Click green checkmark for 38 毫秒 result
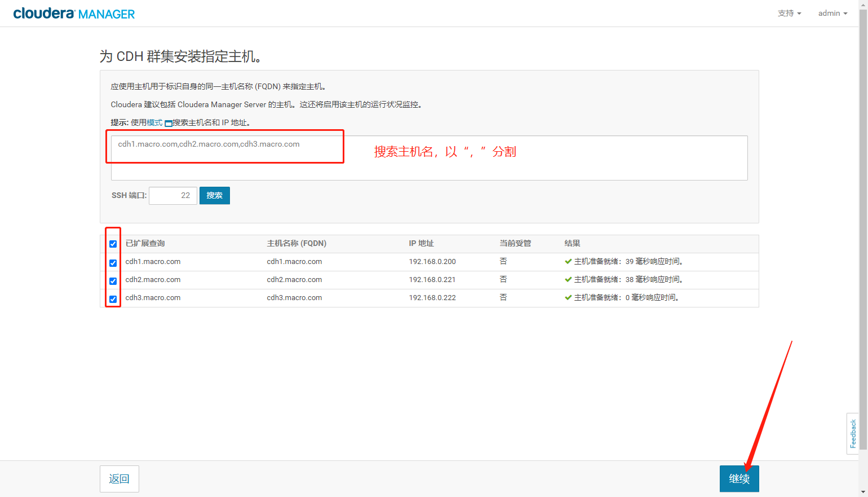868x497 pixels. (568, 280)
